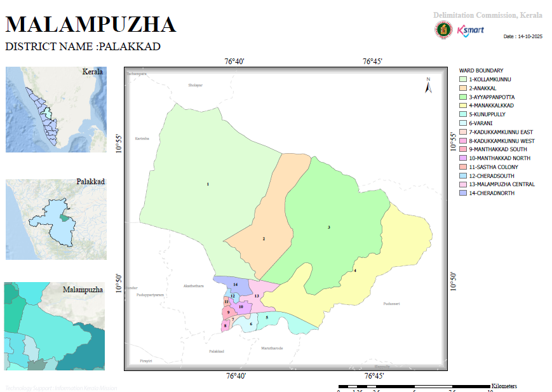This screenshot has height=392, width=552.
Task: Click ward 13 Malampuzha Central on map
Action: click(x=257, y=296)
